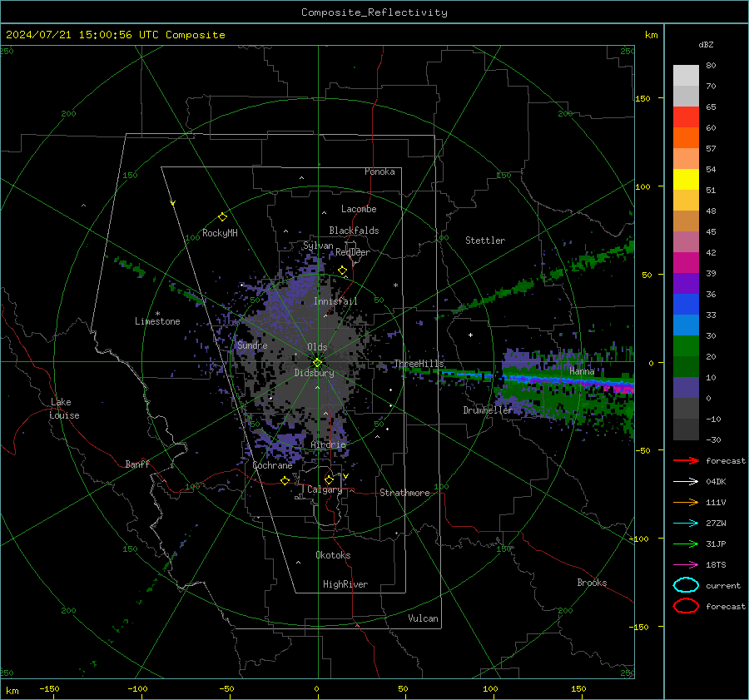Click the Ponoka city label
This screenshot has width=749, height=700.
click(379, 171)
